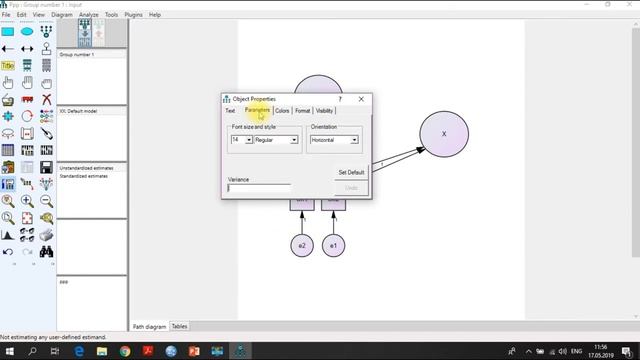Open the Orientation Horizontal dropdown
This screenshot has width=640, height=360.
point(354,140)
